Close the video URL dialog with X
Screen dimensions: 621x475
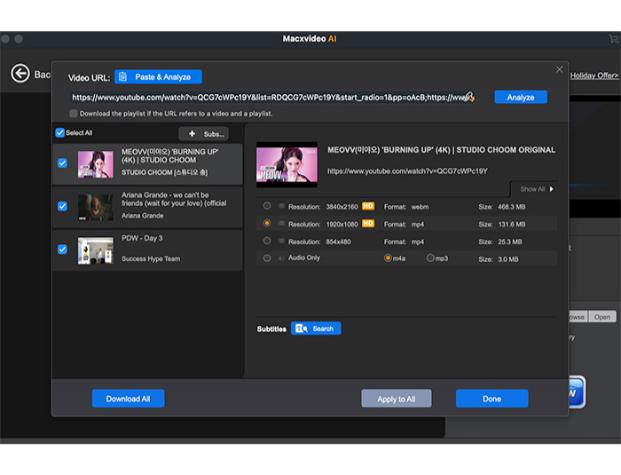click(x=559, y=70)
